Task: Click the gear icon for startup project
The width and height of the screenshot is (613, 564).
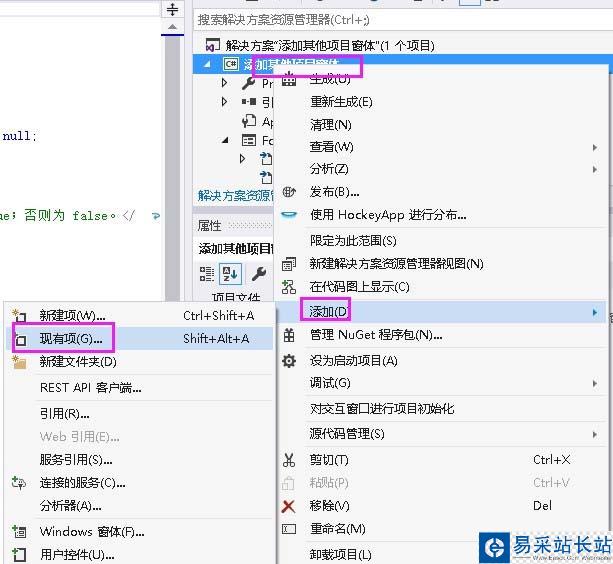Action: click(x=289, y=360)
